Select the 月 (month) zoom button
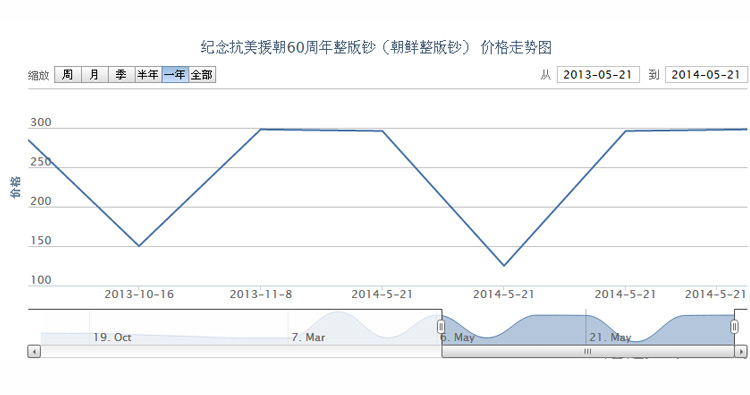 (95, 75)
